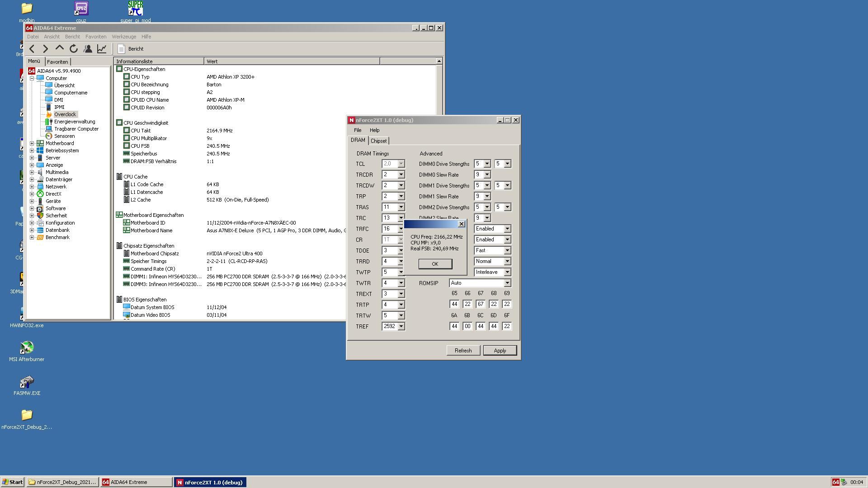The width and height of the screenshot is (868, 488).
Task: Expand the Benchmark tree node
Action: coord(32,237)
